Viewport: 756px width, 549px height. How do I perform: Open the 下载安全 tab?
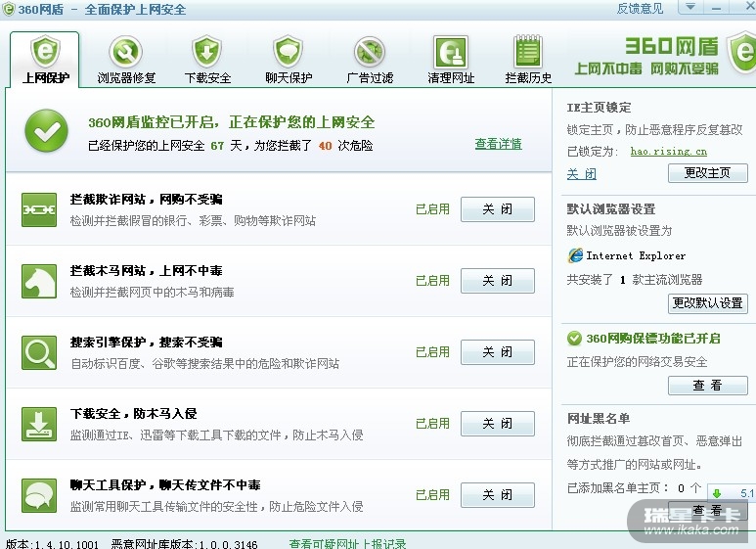coord(207,60)
